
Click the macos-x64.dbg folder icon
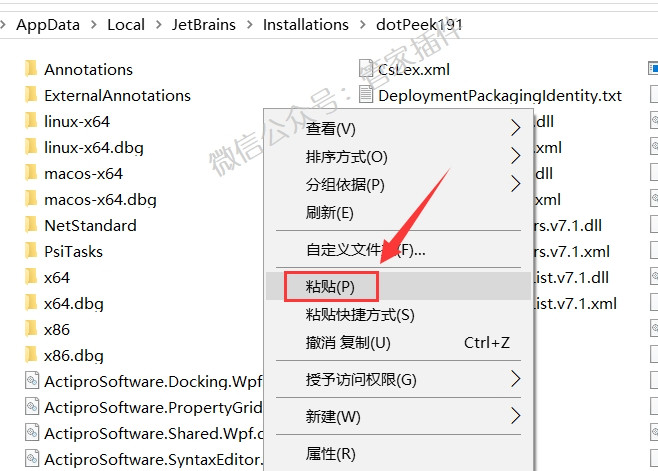pos(31,199)
